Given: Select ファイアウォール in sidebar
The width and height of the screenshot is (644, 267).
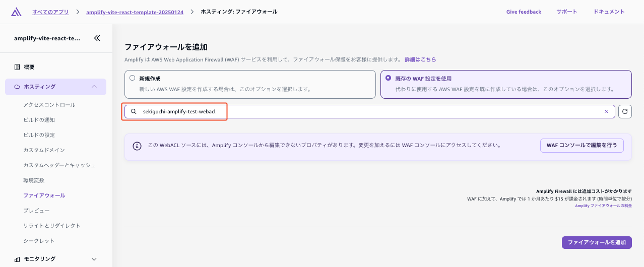Looking at the screenshot, I should (x=44, y=195).
